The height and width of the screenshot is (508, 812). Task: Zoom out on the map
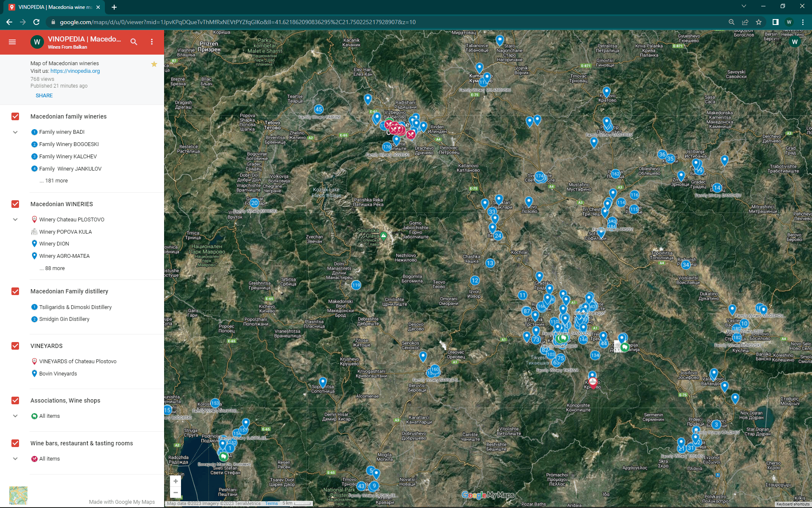click(x=176, y=493)
